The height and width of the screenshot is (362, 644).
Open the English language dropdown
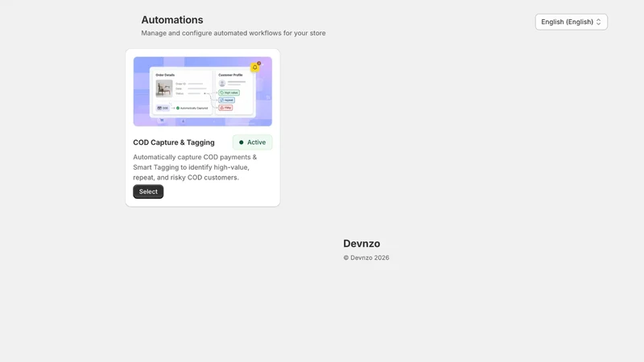point(571,22)
